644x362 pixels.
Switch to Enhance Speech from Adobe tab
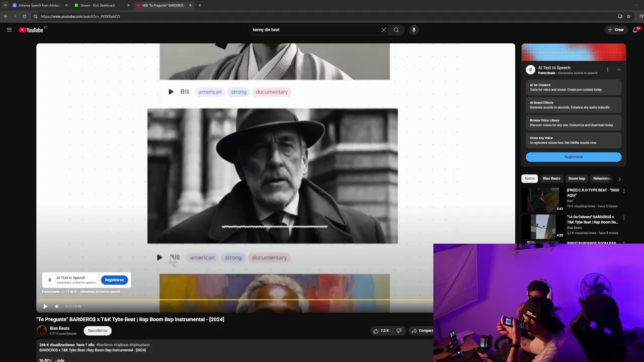(39, 5)
